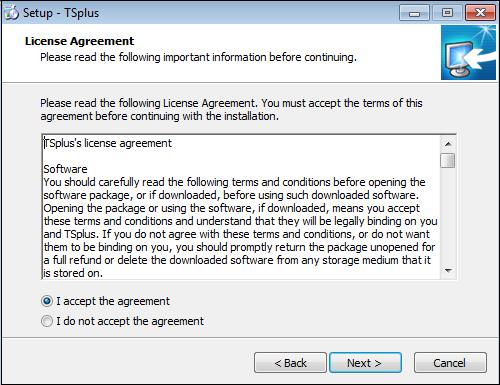500x385 pixels.
Task: Minimize the Setup - TSplus window
Action: [414, 13]
